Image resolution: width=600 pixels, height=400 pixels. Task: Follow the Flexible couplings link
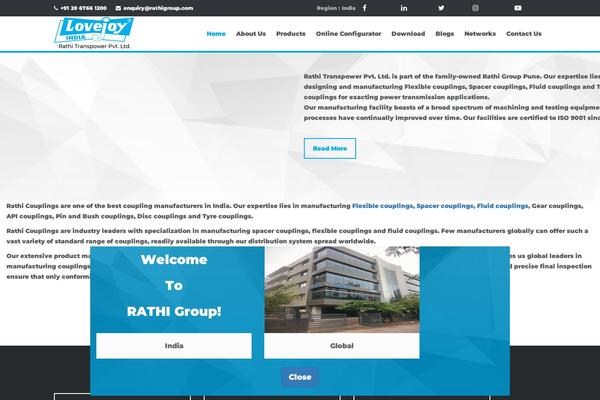click(382, 206)
